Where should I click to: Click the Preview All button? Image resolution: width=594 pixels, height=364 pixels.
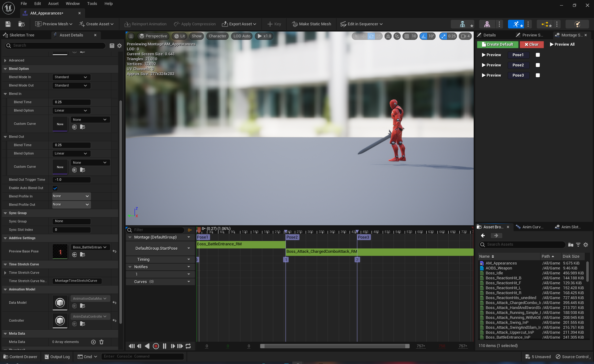(x=562, y=44)
